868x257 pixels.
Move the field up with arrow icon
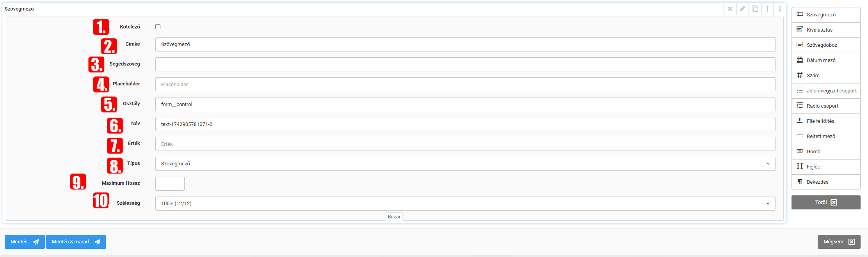coord(767,9)
